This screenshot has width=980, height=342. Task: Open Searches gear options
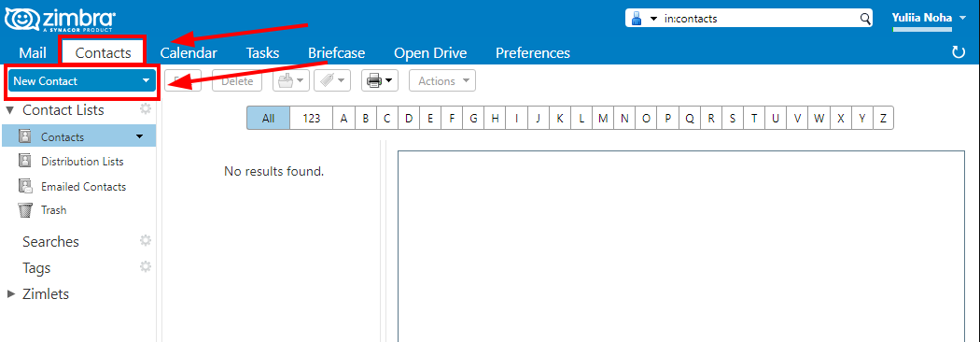[x=146, y=241]
